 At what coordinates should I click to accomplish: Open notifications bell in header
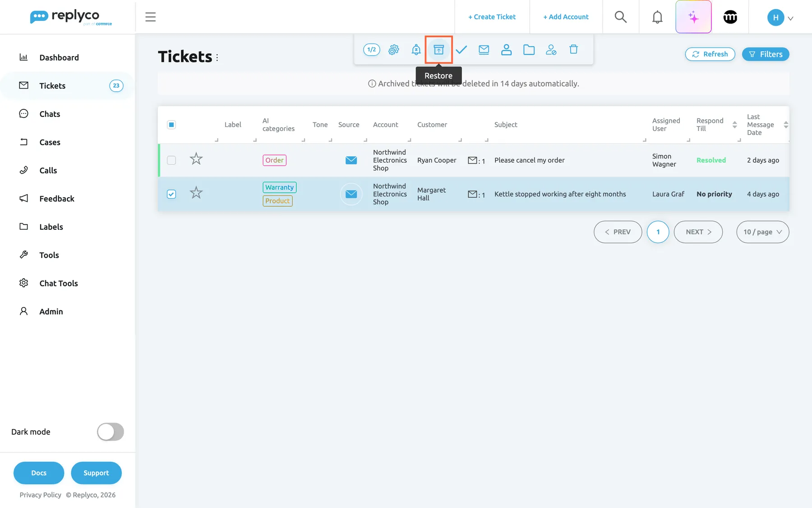click(x=657, y=17)
